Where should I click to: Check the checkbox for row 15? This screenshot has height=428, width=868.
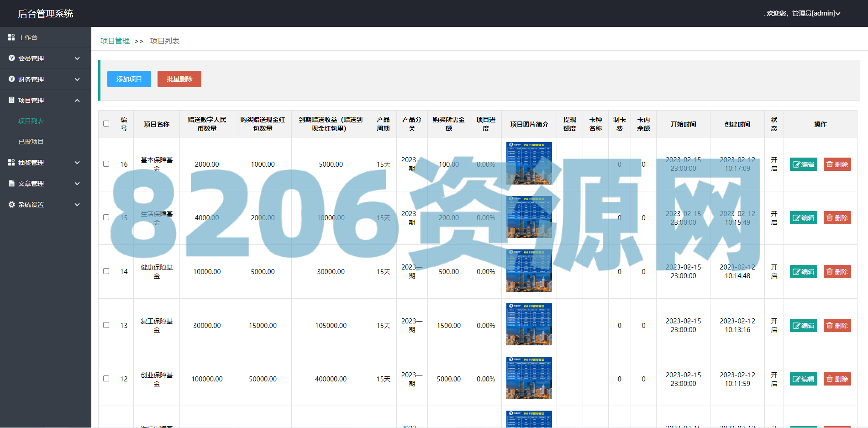coord(106,217)
